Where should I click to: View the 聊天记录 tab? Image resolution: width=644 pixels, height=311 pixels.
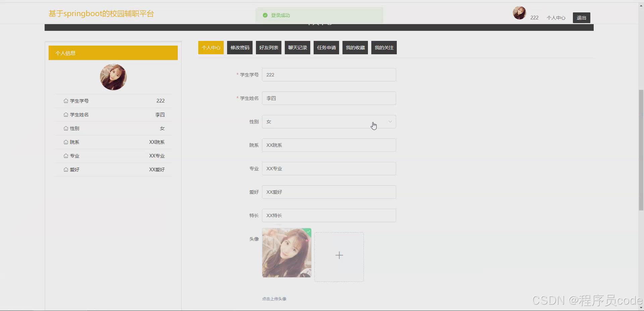(x=298, y=48)
